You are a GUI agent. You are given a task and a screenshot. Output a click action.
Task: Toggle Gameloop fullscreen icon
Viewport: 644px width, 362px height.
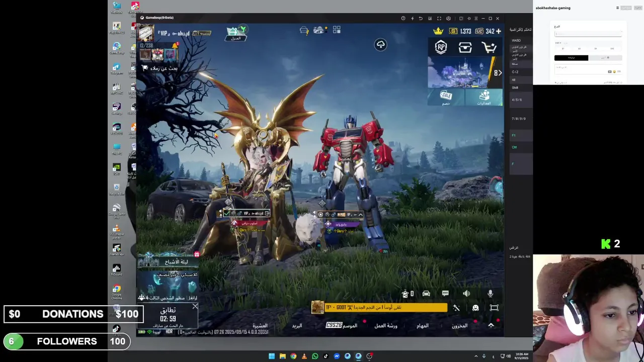[439, 19]
